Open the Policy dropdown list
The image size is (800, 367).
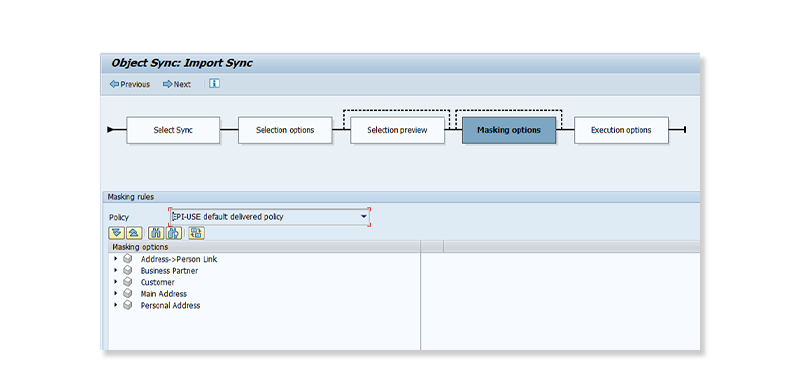364,217
